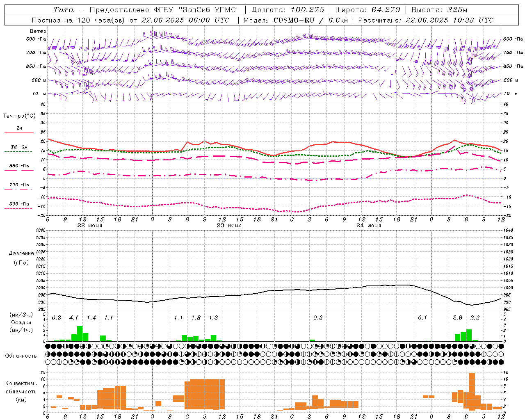Click the 1.3 precipitation total value
This screenshot has width=525, height=420.
[213, 318]
